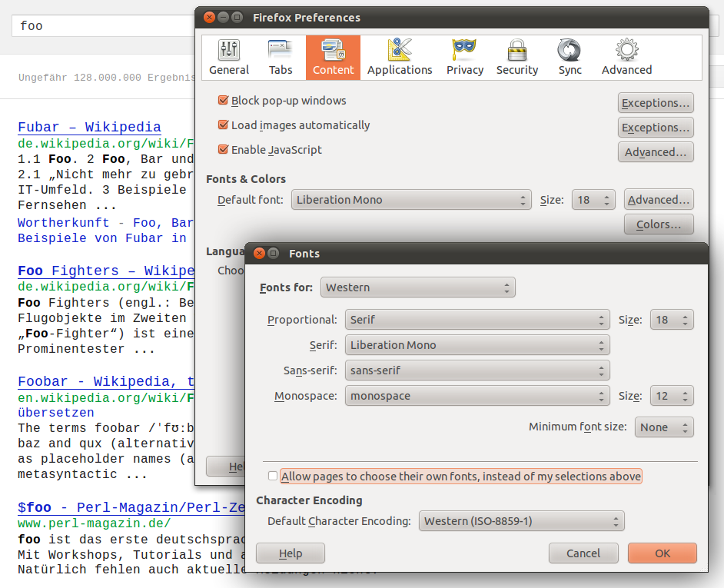Expand the Serif font Liberation Mono dropdown
This screenshot has width=724, height=588.
tap(477, 345)
